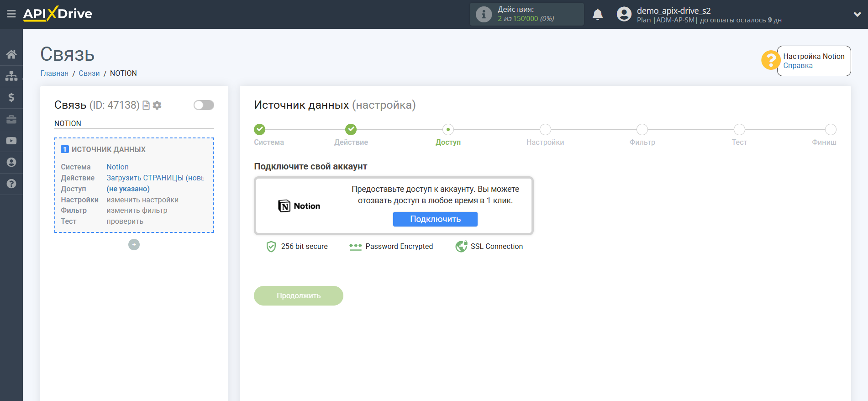Open the Связи breadcrumb link
The width and height of the screenshot is (868, 401).
click(x=89, y=73)
